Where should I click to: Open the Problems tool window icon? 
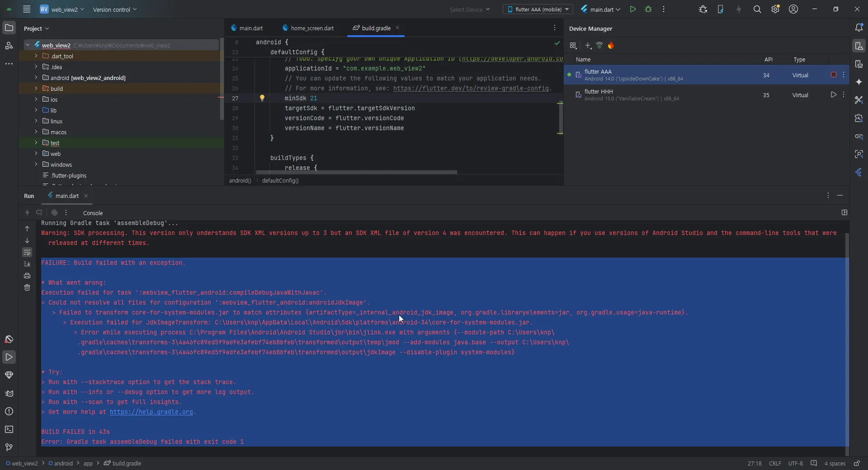(9, 411)
